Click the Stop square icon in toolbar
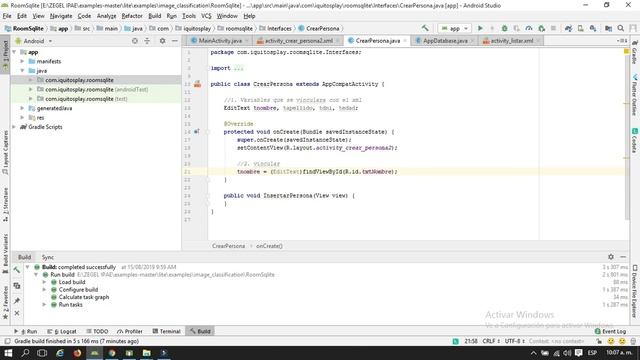This screenshot has width=640, height=360. click(553, 28)
